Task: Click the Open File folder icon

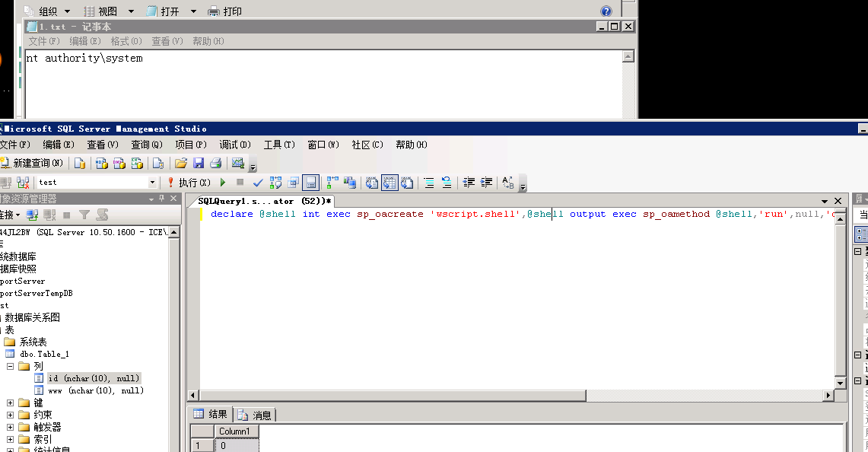Action: 180,163
